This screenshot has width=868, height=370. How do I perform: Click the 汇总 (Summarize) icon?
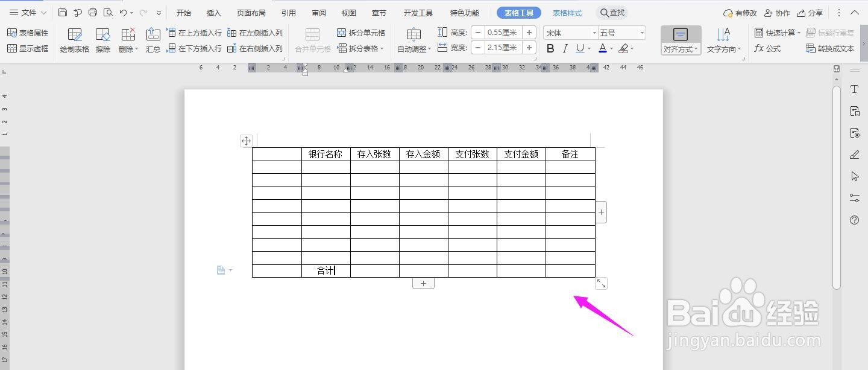click(153, 40)
